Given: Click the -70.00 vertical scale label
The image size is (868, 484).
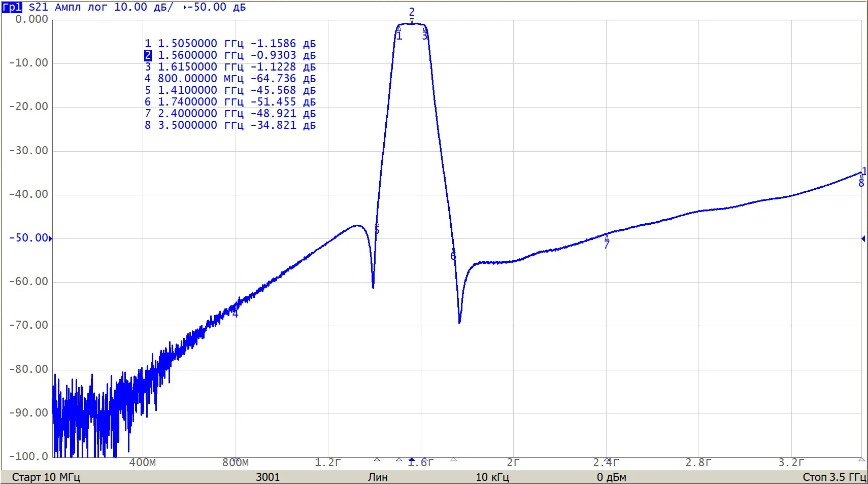Looking at the screenshot, I should 28,325.
